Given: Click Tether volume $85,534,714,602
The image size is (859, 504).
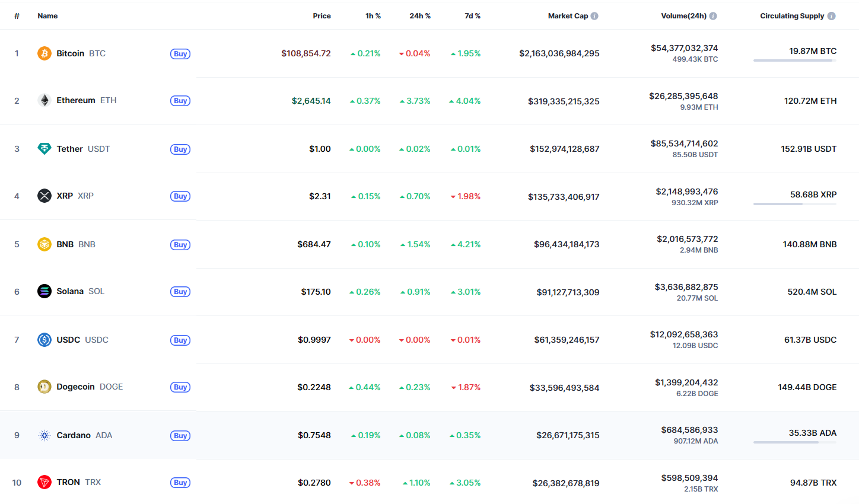Looking at the screenshot, I should pos(684,143).
